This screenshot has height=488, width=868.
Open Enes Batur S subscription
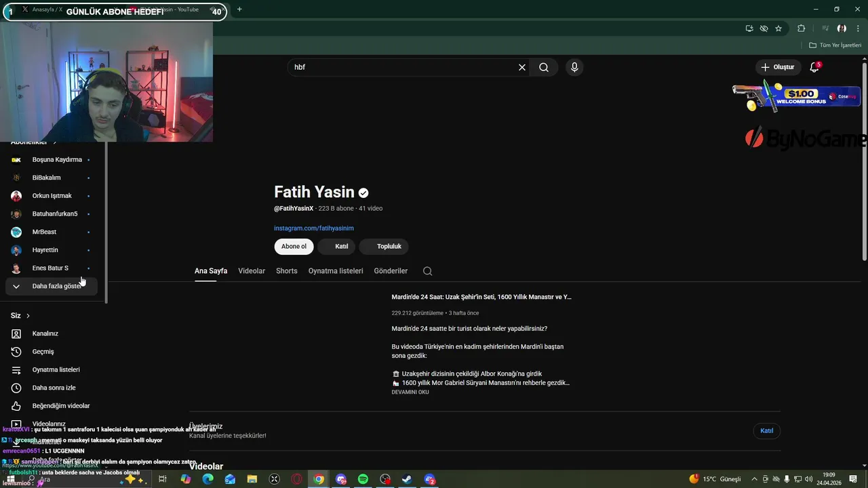click(53, 268)
